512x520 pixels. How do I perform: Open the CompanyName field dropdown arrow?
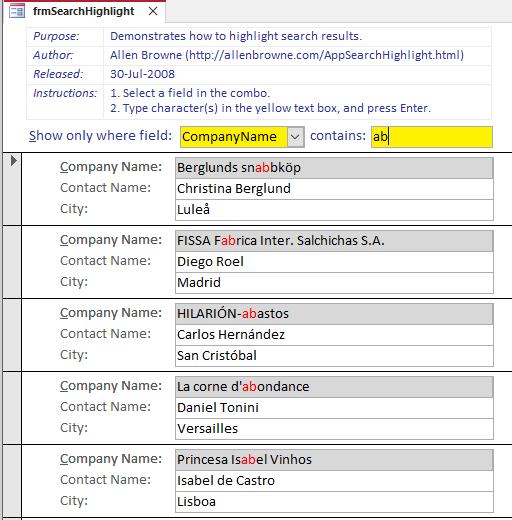click(x=295, y=137)
